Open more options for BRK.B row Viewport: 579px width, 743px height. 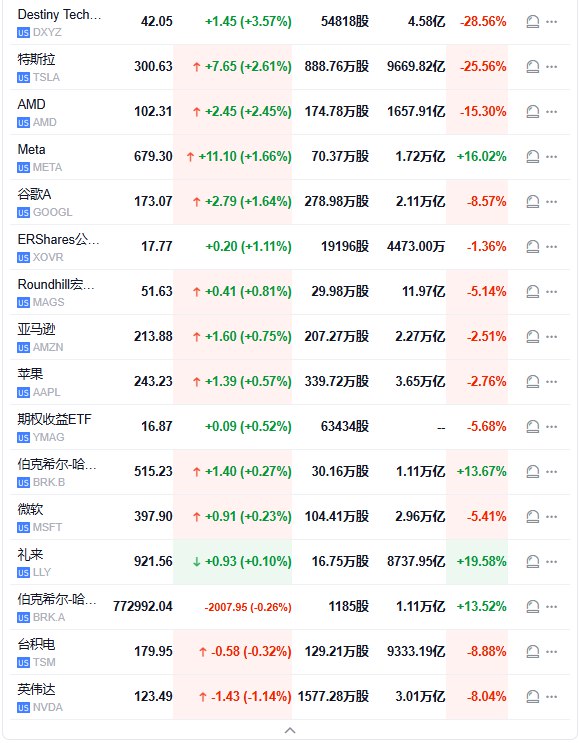coord(552,472)
